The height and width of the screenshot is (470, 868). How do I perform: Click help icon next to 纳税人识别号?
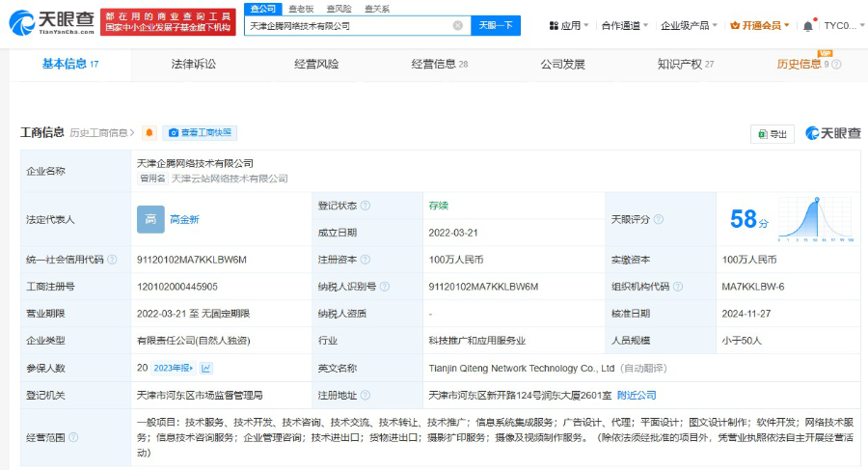point(385,287)
